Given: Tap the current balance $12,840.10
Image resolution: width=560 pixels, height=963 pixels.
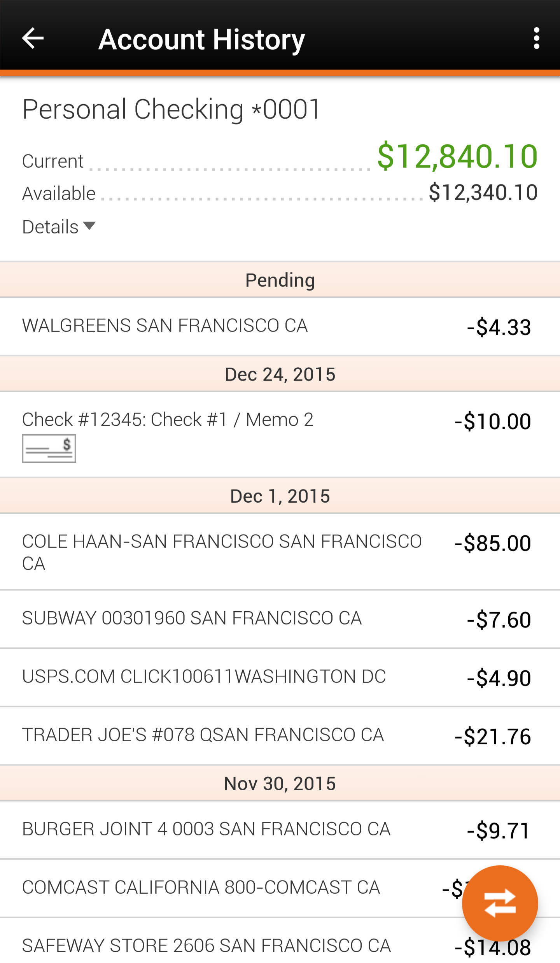Looking at the screenshot, I should click(458, 156).
